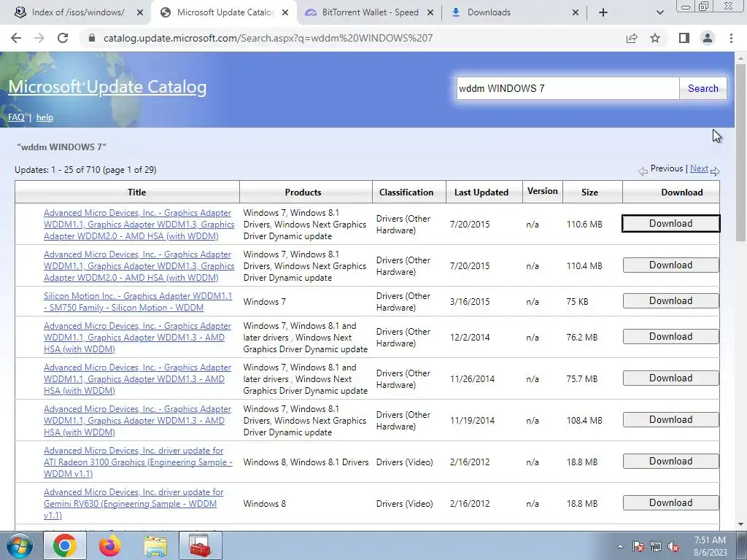Click the Search button
Viewport: 747px width, 560px height.
pyautogui.click(x=703, y=88)
